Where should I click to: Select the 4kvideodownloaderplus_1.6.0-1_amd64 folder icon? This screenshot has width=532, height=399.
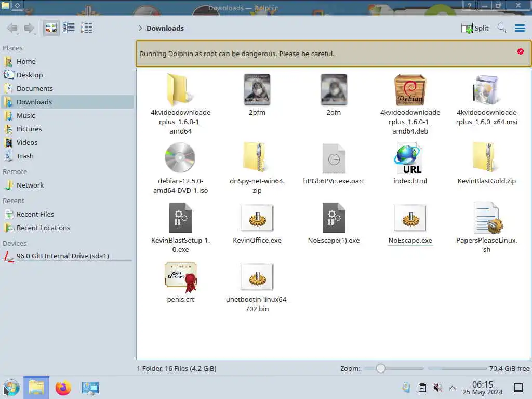coord(180,89)
